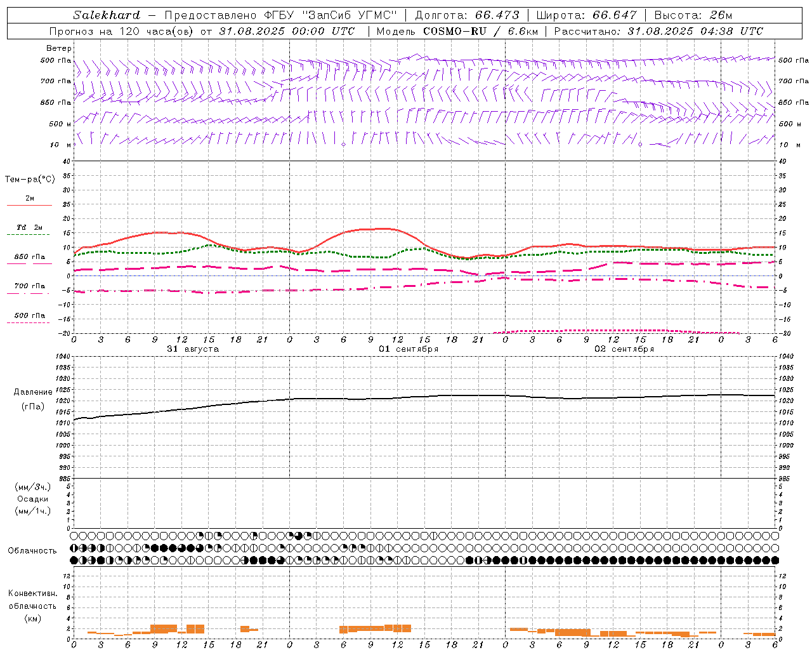The width and height of the screenshot is (812, 650).
Task: Click the Широта: 66.647 value
Action: tap(587, 15)
